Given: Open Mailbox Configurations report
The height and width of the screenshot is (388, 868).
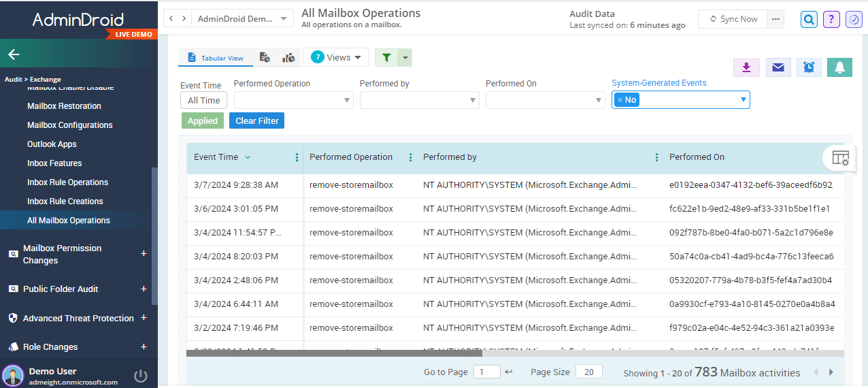Looking at the screenshot, I should click(x=70, y=125).
